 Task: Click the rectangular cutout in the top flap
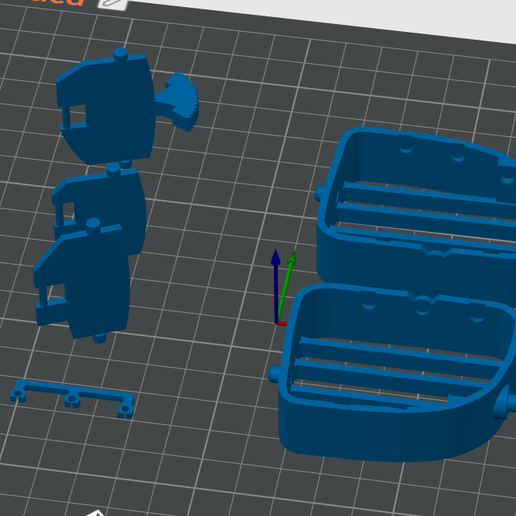pos(77,114)
